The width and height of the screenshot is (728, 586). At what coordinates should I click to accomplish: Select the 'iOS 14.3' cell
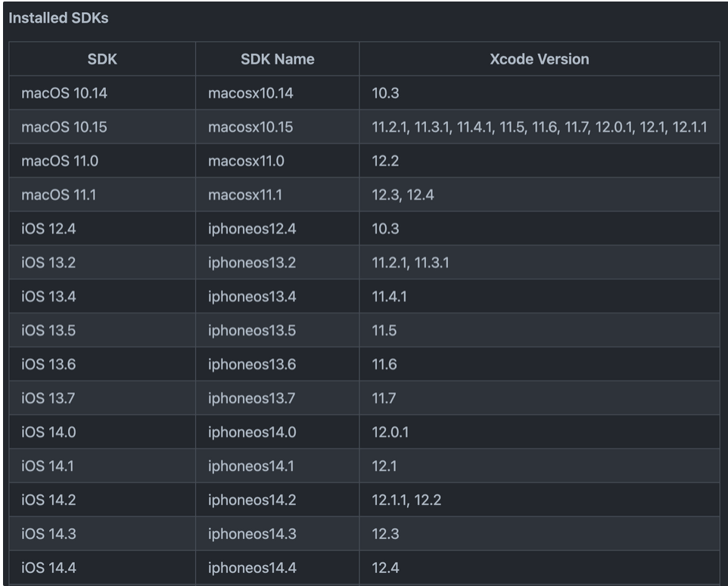coord(102,534)
